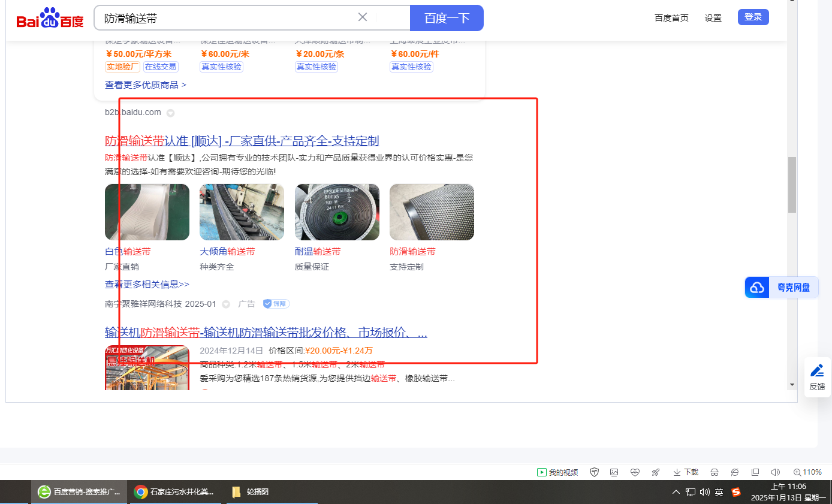This screenshot has width=832, height=504.
Task: Open 查看更多优质商品 link
Action: click(x=146, y=85)
